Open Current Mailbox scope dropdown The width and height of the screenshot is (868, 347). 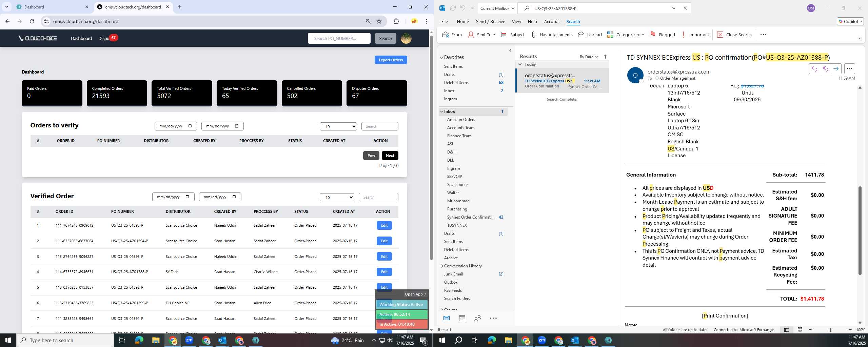497,8
